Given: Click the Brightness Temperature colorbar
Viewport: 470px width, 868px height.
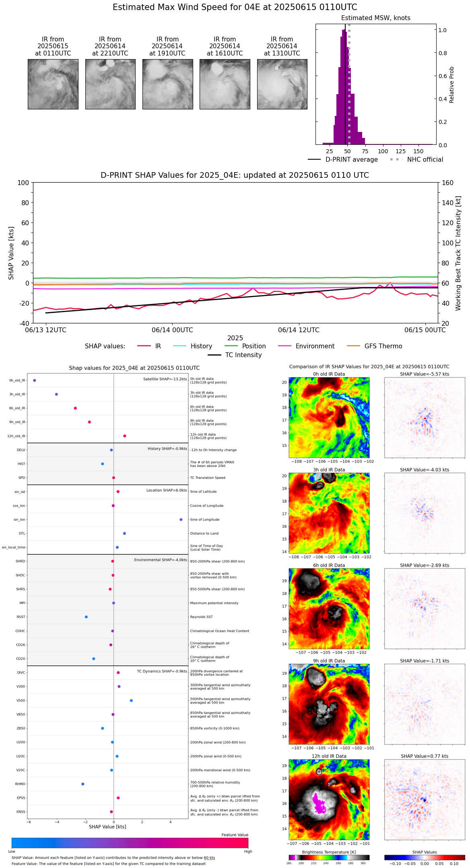Looking at the screenshot, I should click(329, 858).
